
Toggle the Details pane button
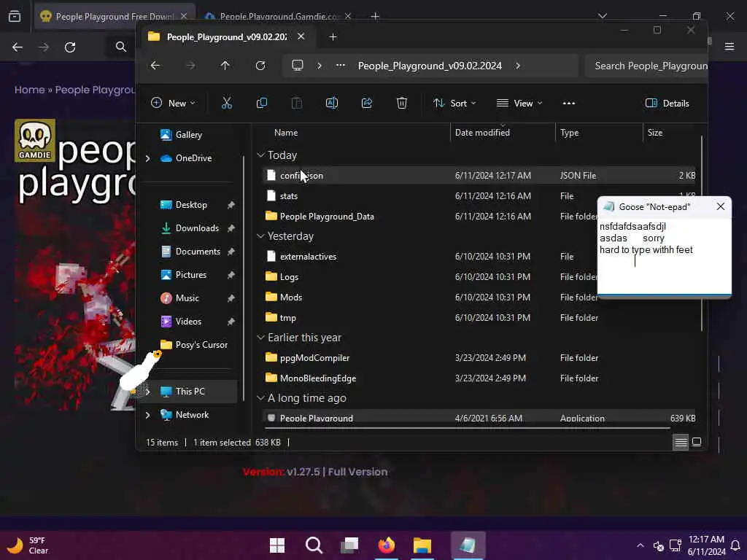coord(667,104)
